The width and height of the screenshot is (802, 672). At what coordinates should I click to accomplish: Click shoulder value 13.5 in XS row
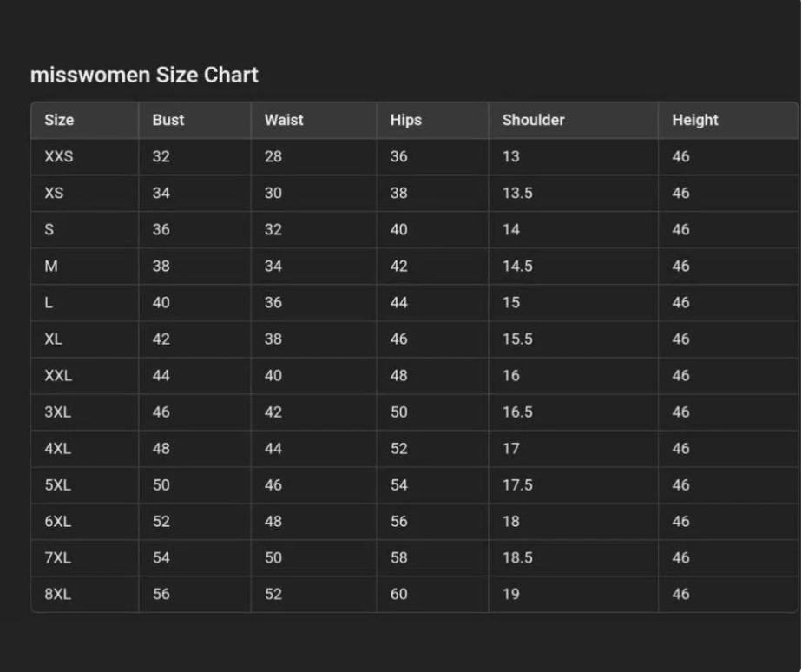pyautogui.click(x=517, y=194)
